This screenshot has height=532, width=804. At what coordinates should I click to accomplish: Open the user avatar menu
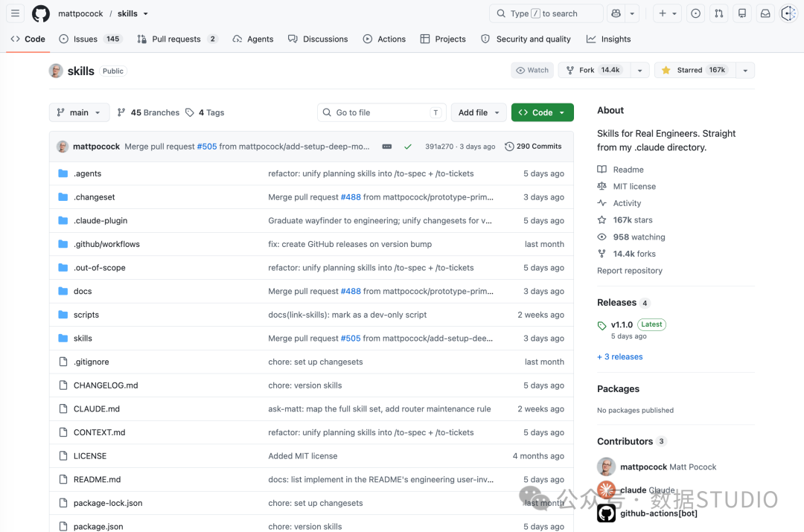coord(788,13)
